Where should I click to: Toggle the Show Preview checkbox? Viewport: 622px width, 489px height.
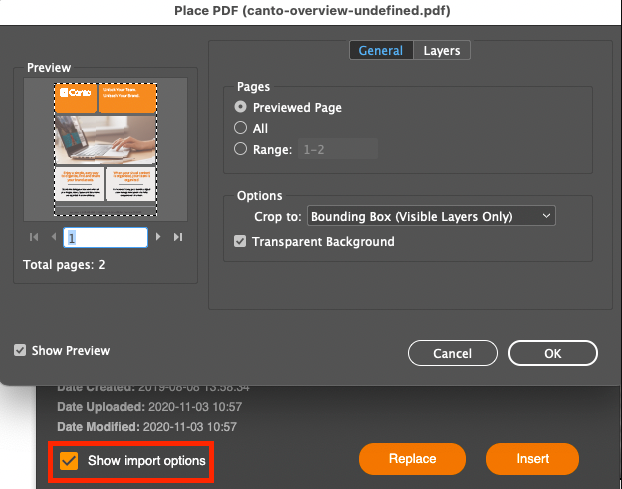(21, 351)
